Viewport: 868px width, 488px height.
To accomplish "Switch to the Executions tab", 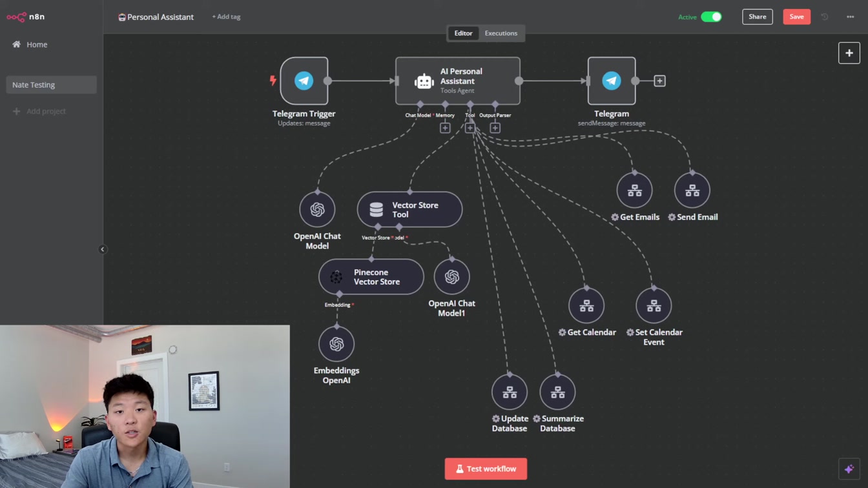I will [501, 33].
